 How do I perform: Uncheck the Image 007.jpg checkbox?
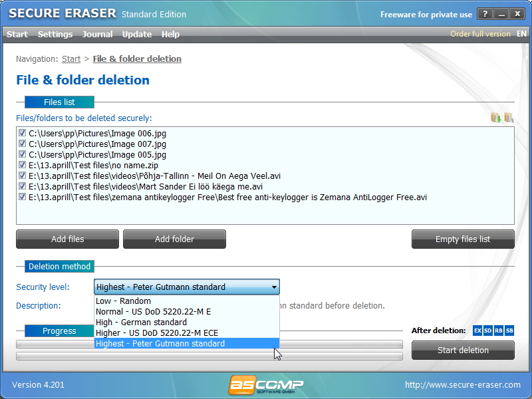(x=22, y=144)
